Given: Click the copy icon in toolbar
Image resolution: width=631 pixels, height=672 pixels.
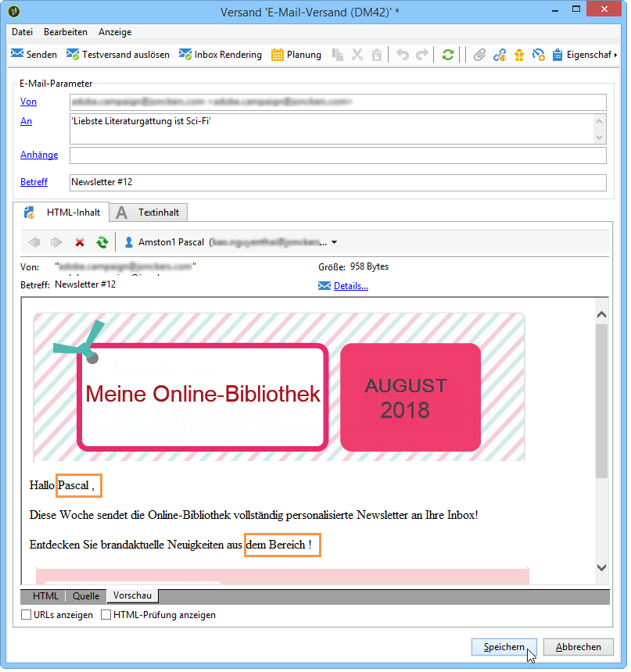Looking at the screenshot, I should (x=338, y=55).
